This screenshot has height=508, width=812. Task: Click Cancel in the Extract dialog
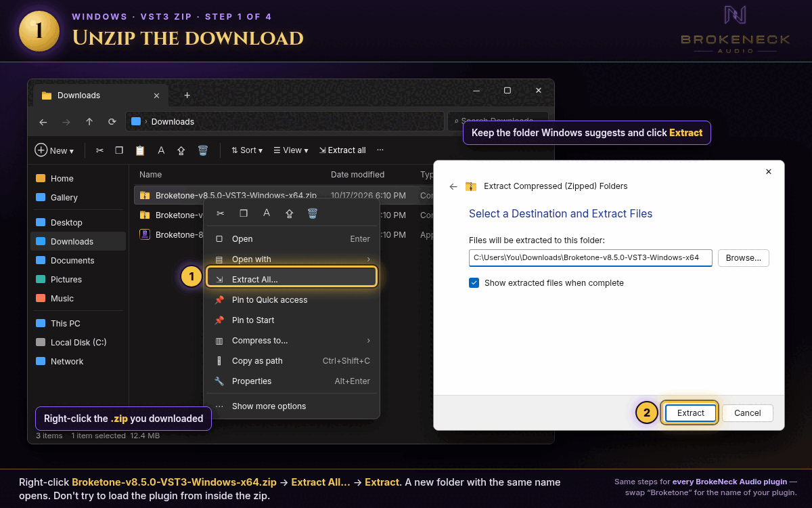point(748,413)
